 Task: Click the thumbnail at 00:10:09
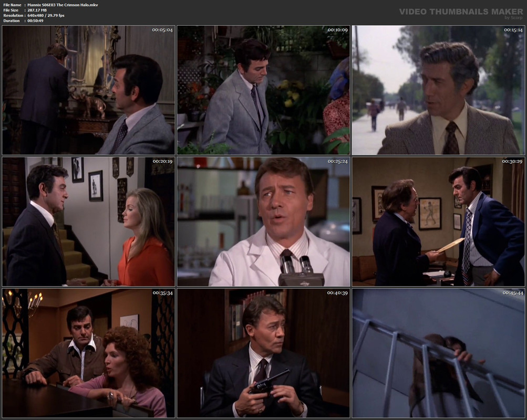click(x=264, y=90)
